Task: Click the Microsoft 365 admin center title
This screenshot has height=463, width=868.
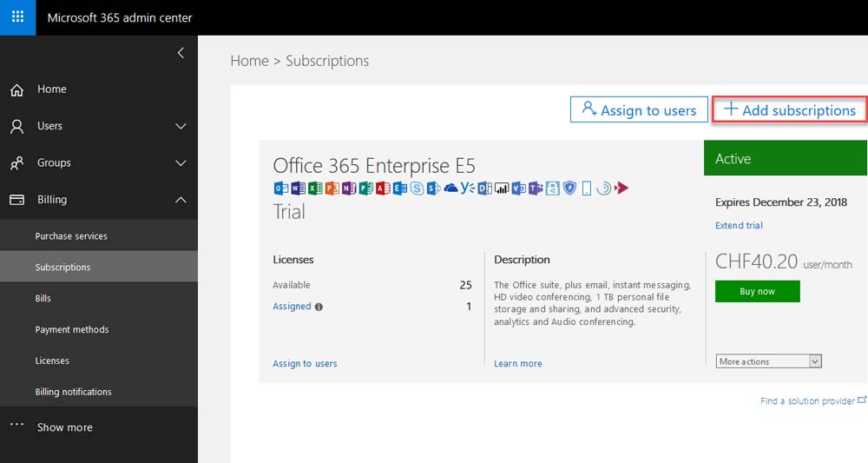Action: pos(120,17)
